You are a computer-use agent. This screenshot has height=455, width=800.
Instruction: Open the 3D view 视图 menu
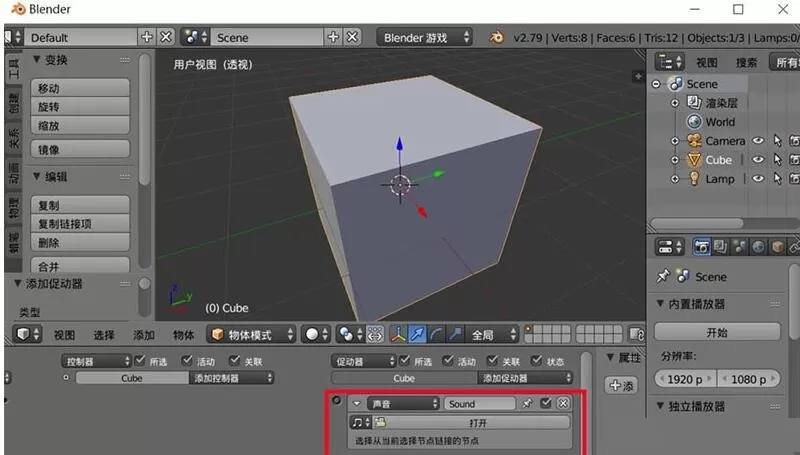point(65,335)
